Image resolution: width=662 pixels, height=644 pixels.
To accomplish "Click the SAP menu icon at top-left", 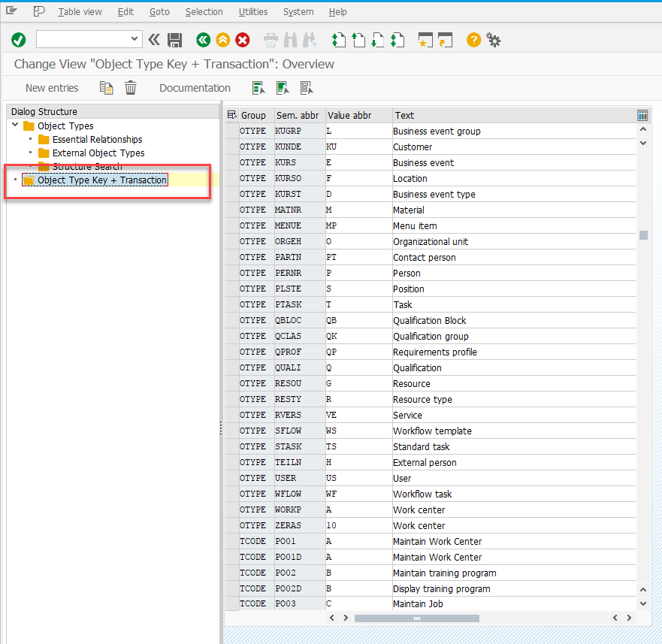I will (x=11, y=11).
